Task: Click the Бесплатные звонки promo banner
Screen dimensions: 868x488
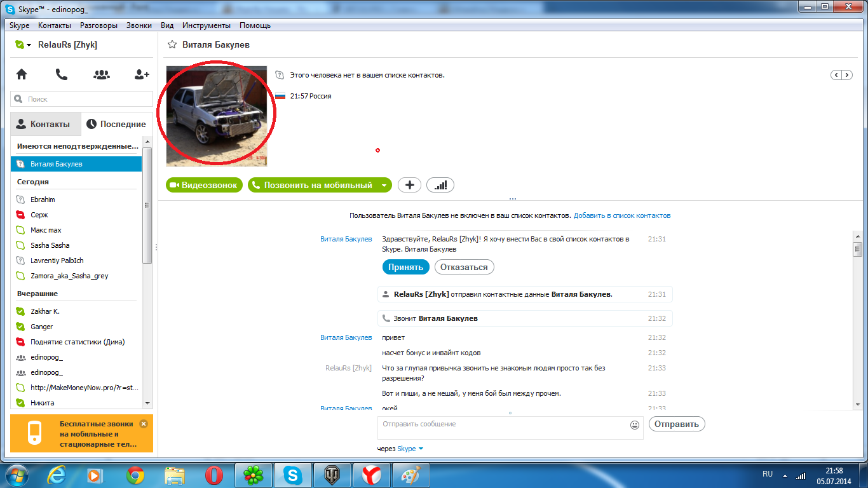Action: tap(81, 433)
